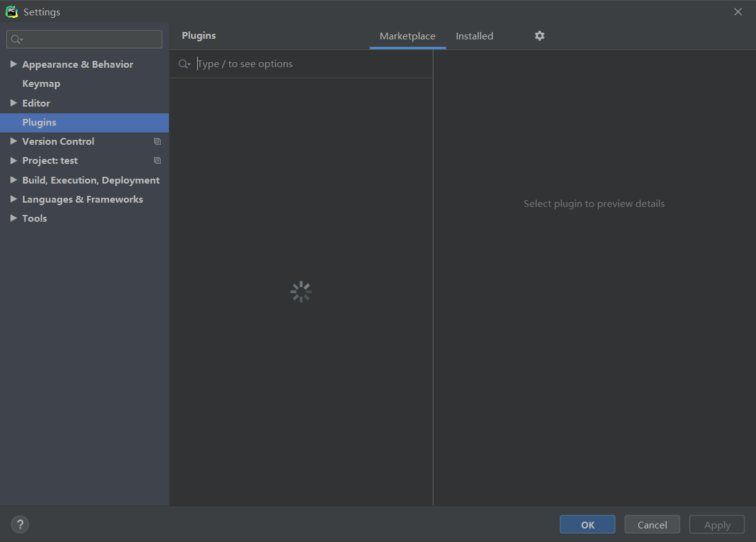Image resolution: width=756 pixels, height=542 pixels.
Task: Focus the settings search field
Action: click(84, 39)
